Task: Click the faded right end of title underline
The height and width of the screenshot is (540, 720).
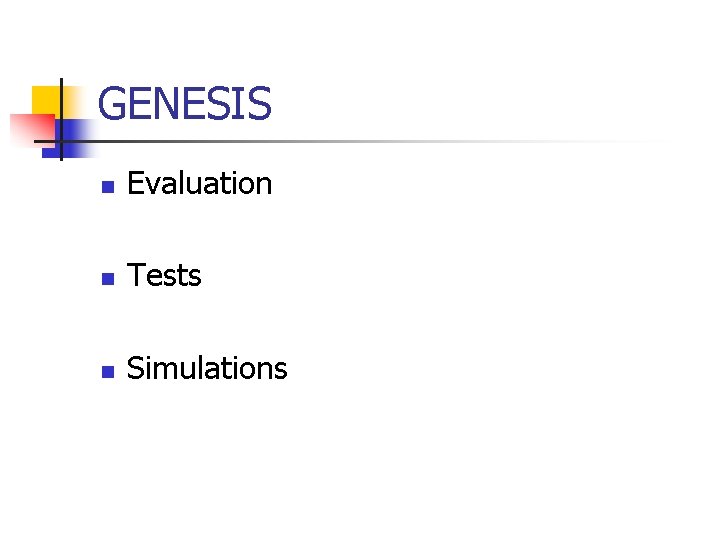Action: click(640, 141)
